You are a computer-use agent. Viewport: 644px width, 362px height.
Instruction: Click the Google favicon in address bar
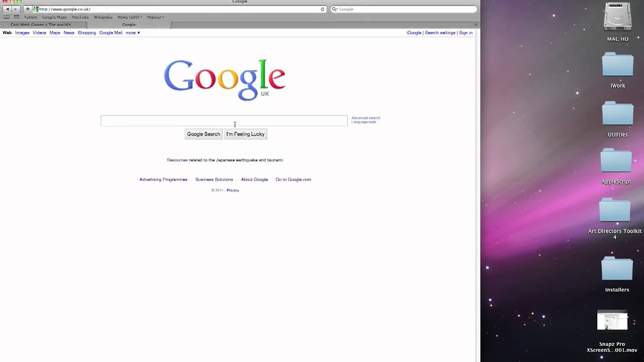(36, 9)
